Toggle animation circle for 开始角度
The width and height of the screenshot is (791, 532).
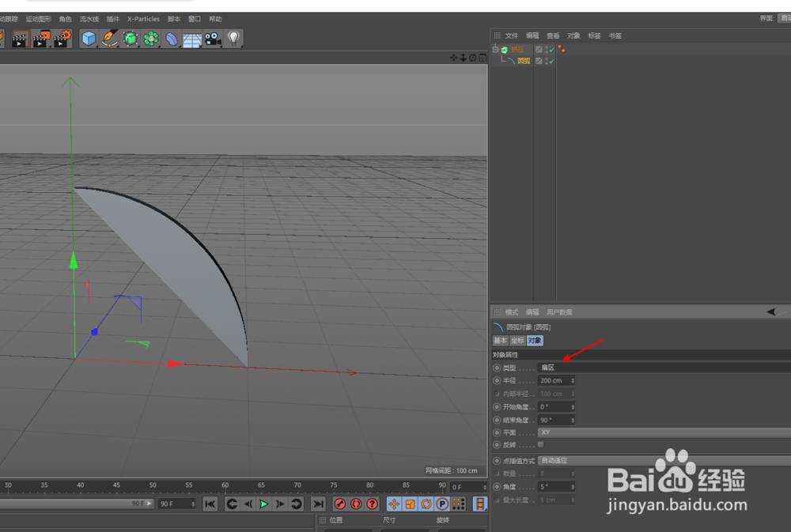click(x=497, y=407)
